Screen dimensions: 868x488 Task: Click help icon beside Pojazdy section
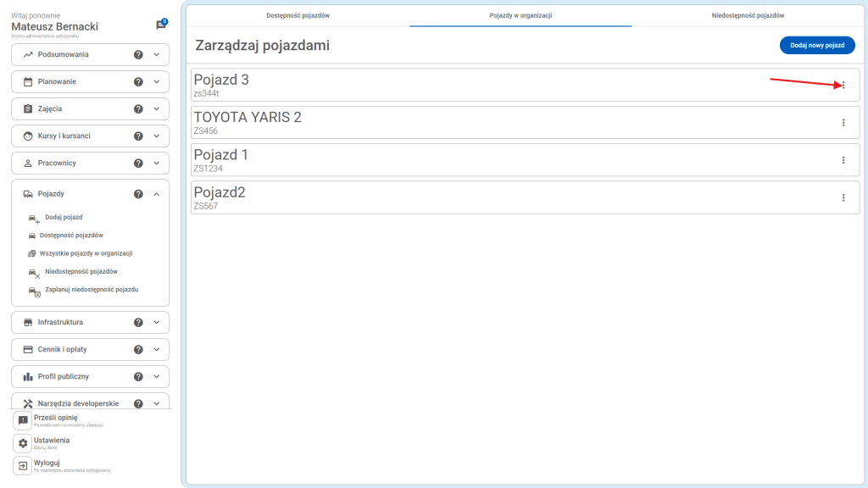(x=138, y=194)
